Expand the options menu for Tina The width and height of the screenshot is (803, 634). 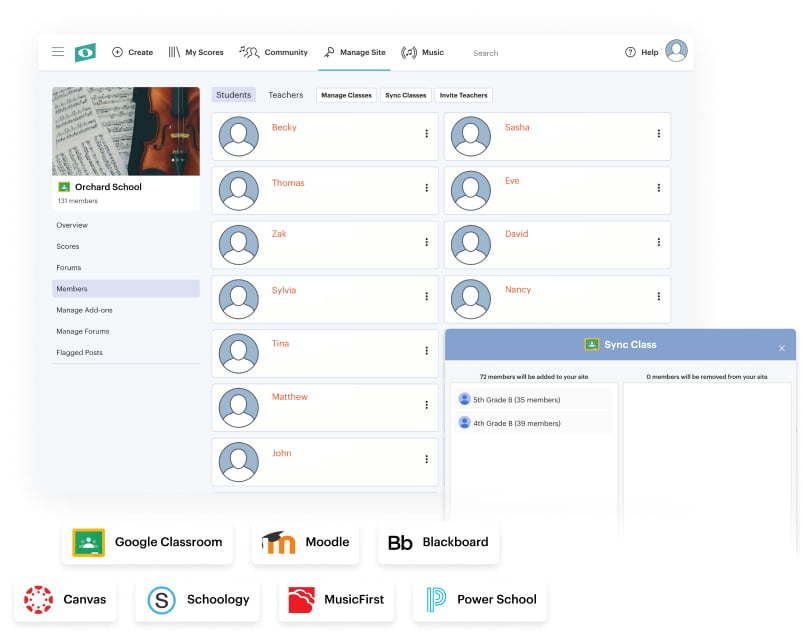(x=426, y=351)
